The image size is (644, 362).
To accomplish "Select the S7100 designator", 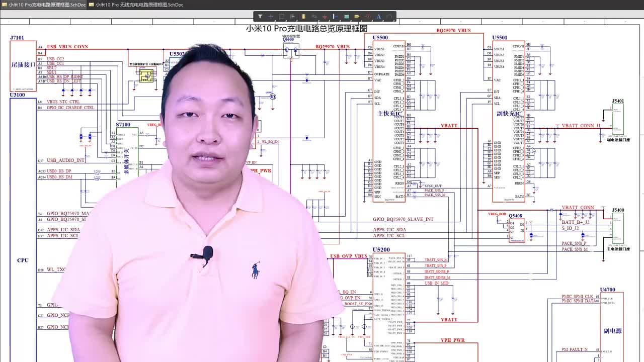I will pos(123,125).
